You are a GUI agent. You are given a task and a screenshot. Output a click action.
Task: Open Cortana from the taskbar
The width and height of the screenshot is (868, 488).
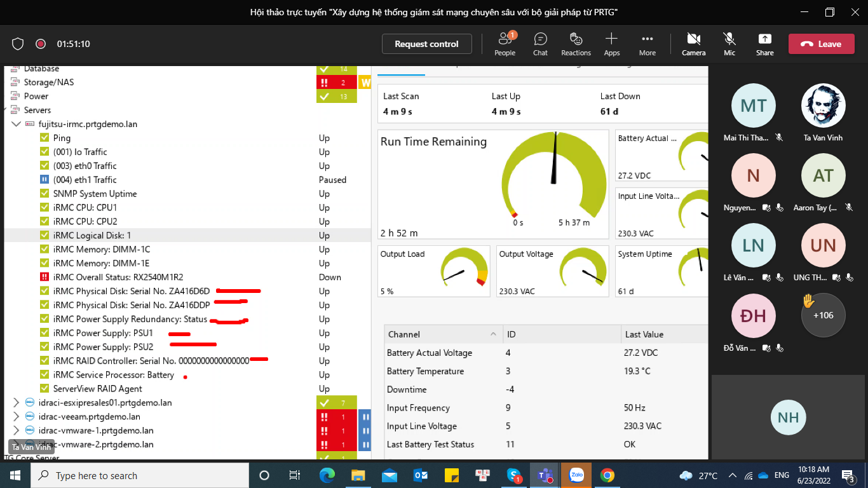(264, 475)
